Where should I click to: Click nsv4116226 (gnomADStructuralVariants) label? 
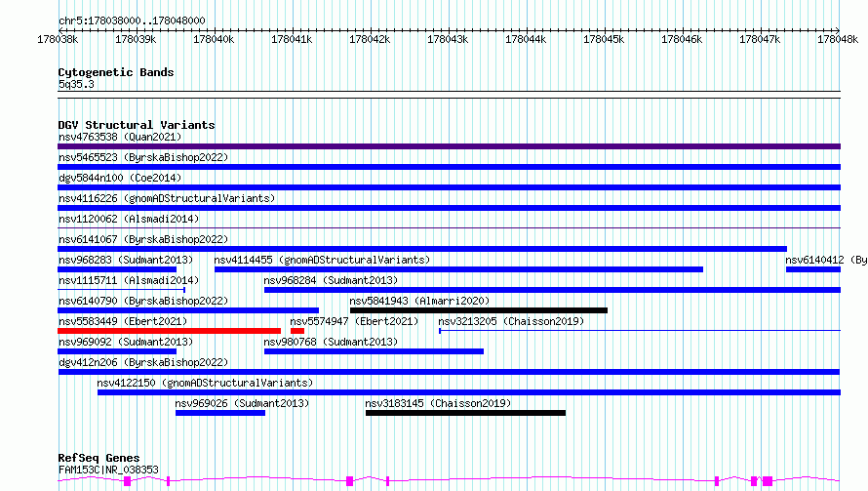click(x=167, y=198)
